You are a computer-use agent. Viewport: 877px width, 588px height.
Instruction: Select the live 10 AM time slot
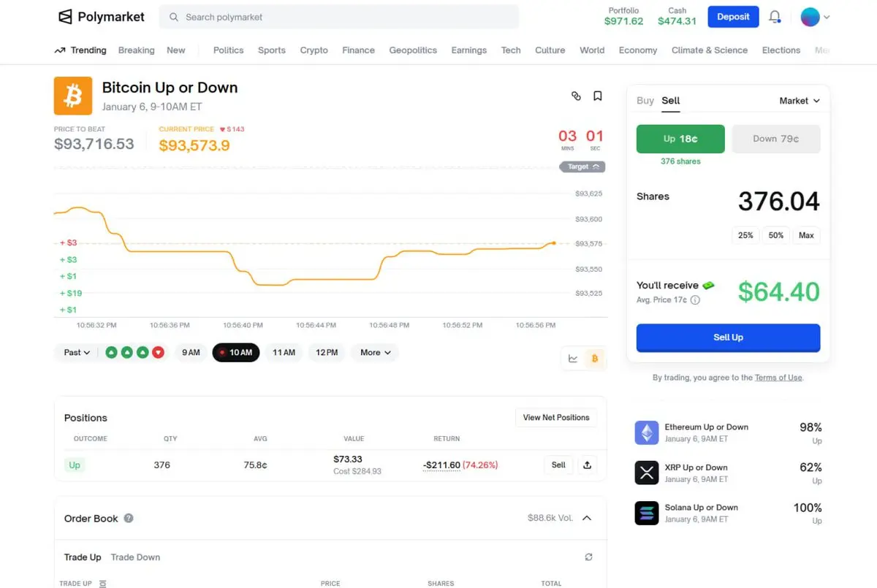pyautogui.click(x=236, y=353)
